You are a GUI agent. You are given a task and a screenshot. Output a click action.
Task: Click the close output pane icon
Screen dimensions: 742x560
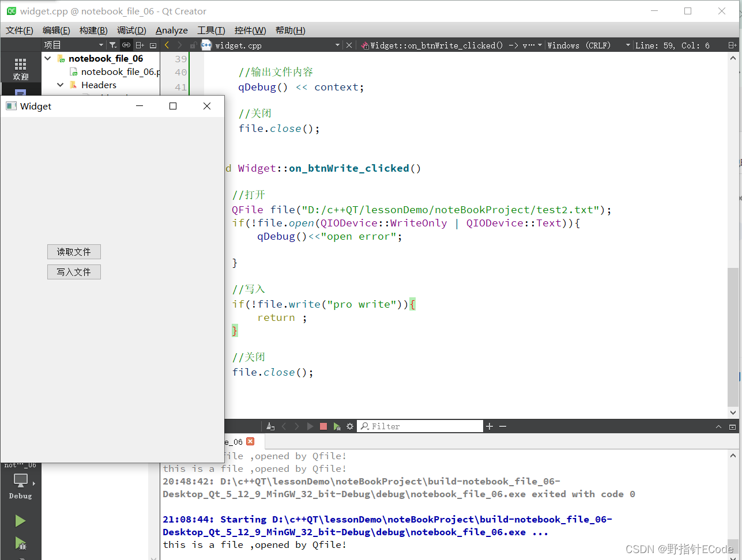[732, 426]
